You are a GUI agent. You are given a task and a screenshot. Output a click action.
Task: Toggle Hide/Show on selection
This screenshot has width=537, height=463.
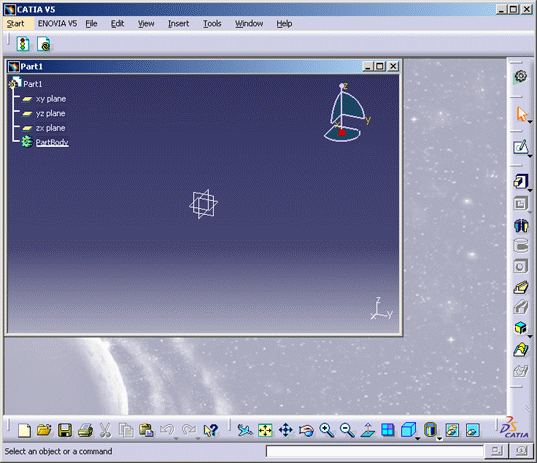pyautogui.click(x=452, y=430)
